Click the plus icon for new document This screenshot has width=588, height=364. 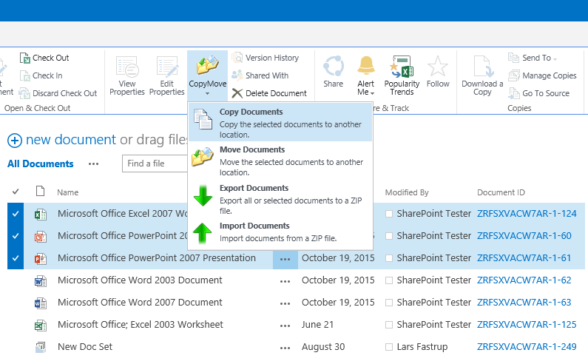(x=15, y=141)
